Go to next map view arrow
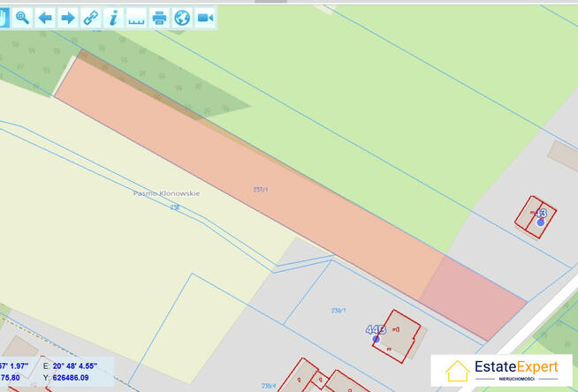The image size is (578, 392). point(68,18)
